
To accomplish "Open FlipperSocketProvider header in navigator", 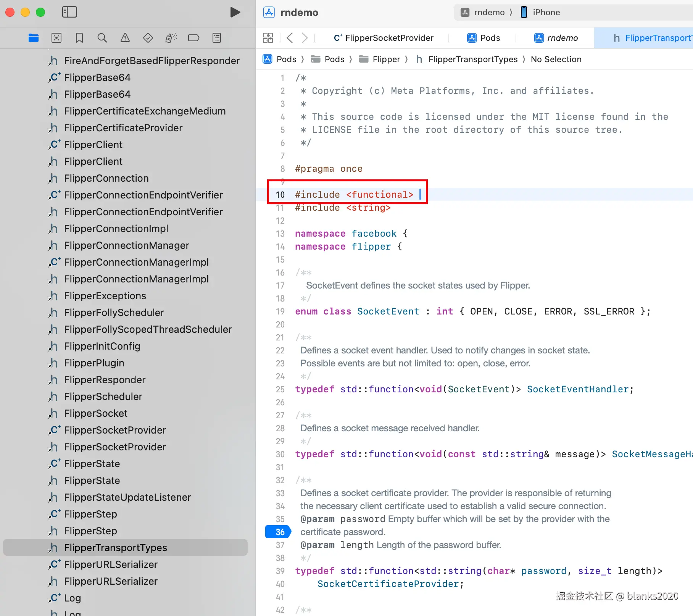I will tap(107, 447).
